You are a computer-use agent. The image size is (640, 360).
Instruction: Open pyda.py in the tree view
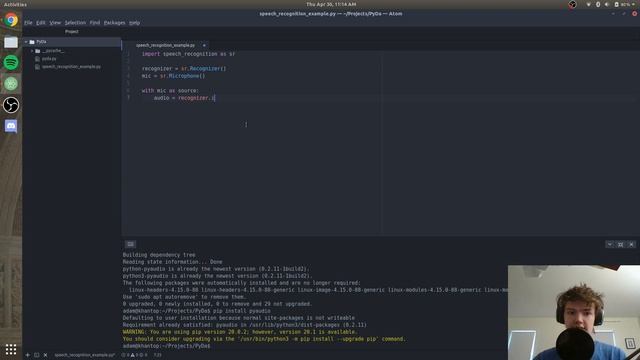[49, 59]
